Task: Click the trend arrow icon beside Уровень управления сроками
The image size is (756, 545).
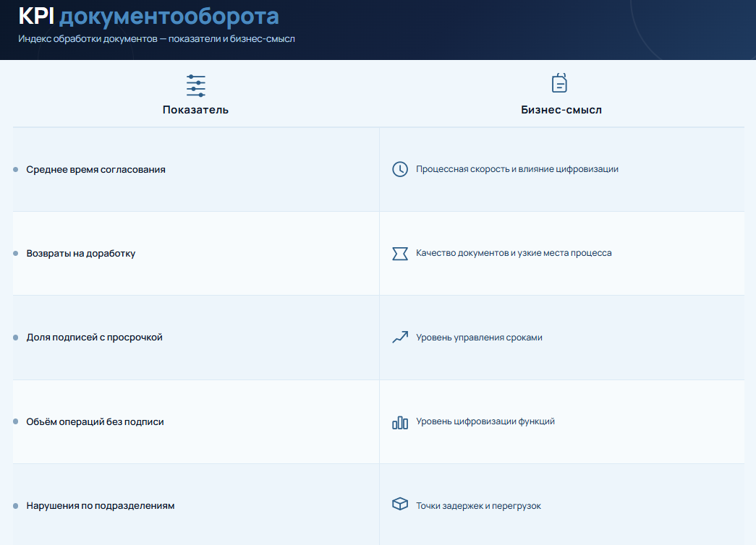Action: pyautogui.click(x=399, y=338)
